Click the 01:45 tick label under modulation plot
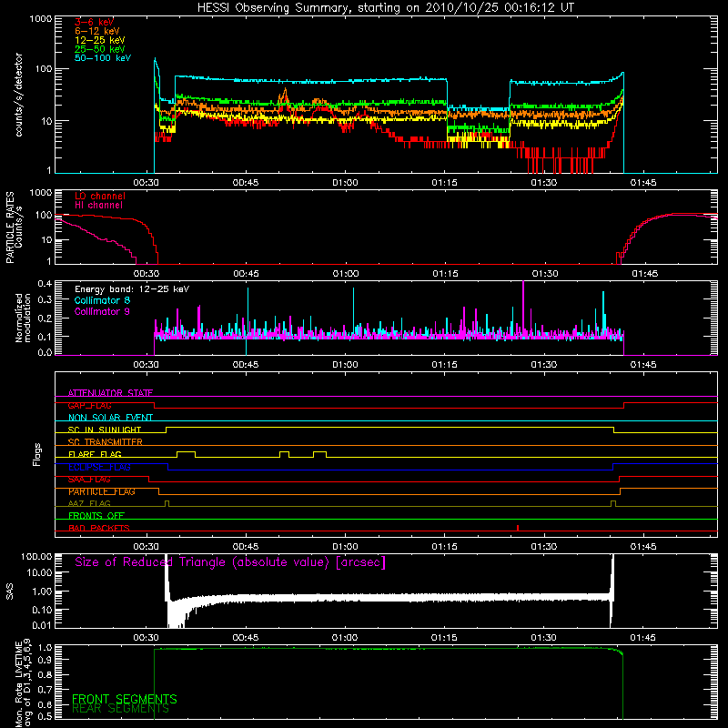Viewport: 728px width, 728px height. click(x=643, y=365)
